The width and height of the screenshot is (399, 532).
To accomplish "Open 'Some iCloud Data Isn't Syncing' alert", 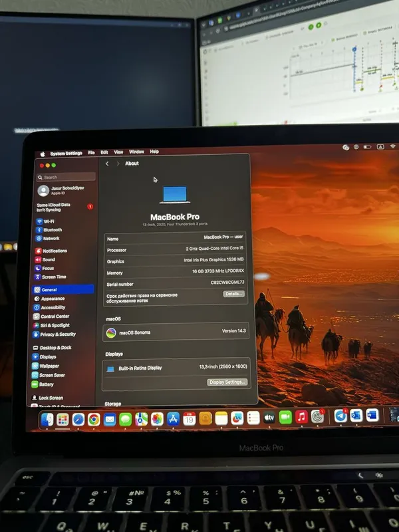I will [65, 207].
